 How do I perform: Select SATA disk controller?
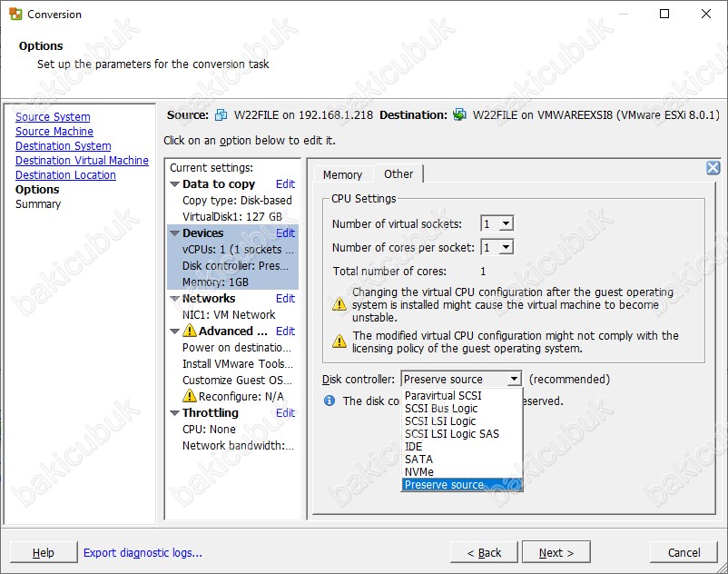click(x=462, y=460)
